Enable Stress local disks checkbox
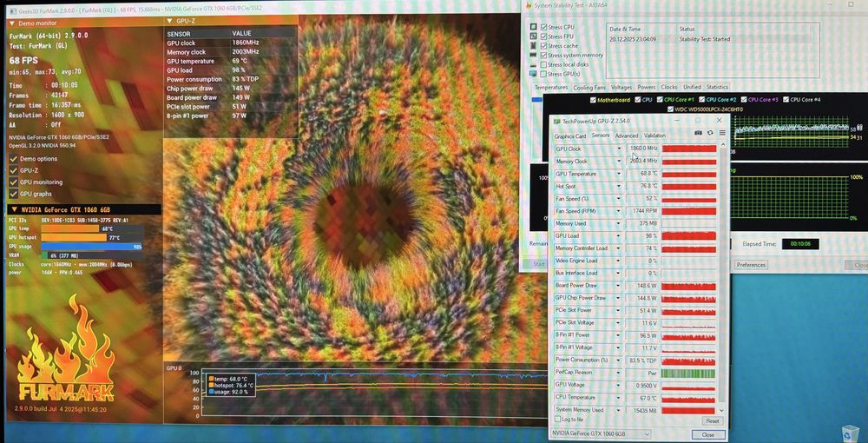 [x=543, y=64]
